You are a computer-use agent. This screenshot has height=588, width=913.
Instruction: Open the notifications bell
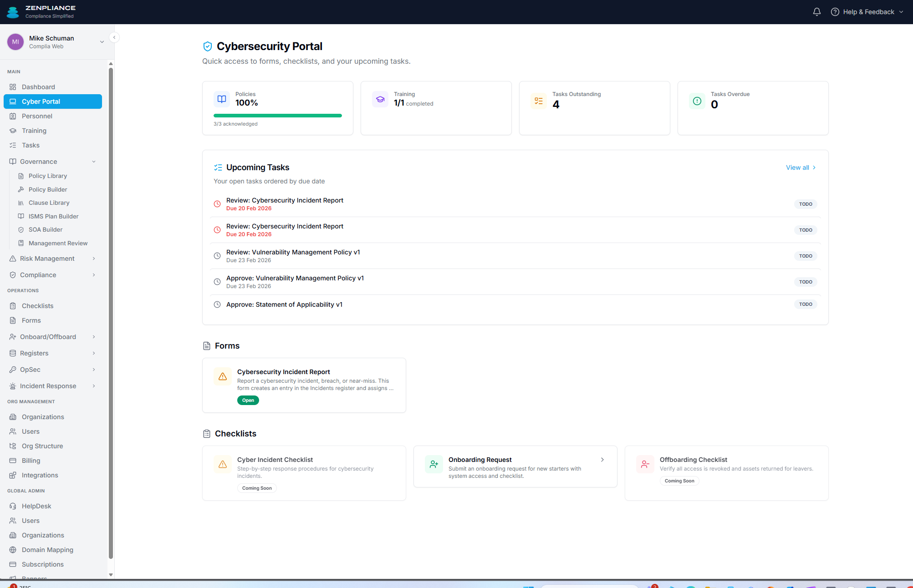[816, 11]
